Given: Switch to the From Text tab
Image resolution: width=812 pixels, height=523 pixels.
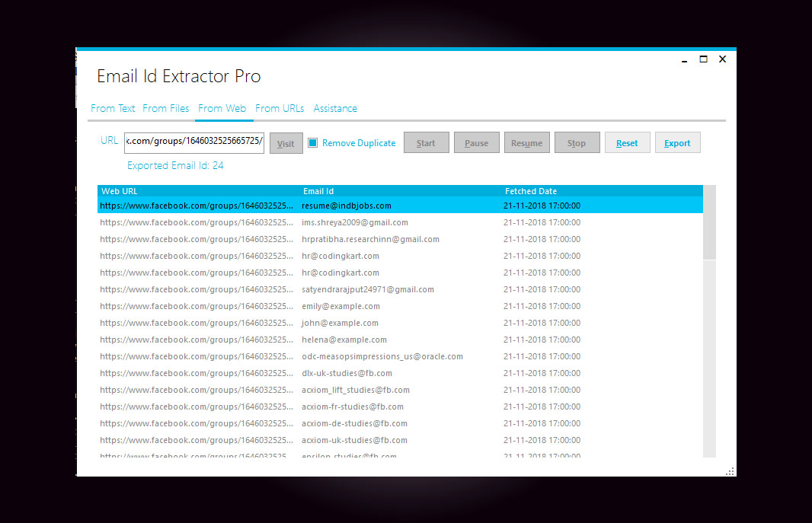Looking at the screenshot, I should click(x=112, y=108).
